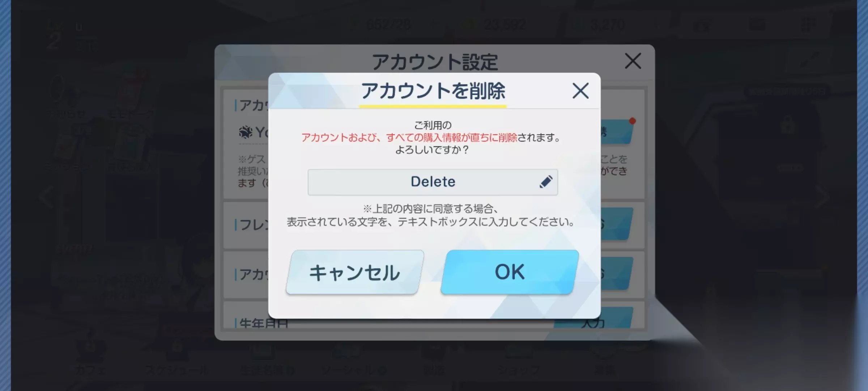Click the pencil edit icon in Delete field
This screenshot has width=868, height=391.
coord(546,182)
